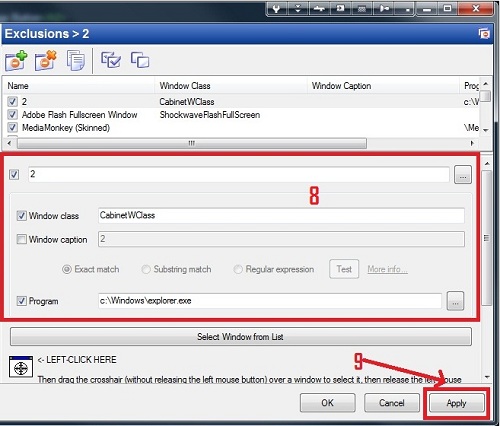Toggle the Program checkbox
Screen dimensions: 500x426
tap(22, 301)
